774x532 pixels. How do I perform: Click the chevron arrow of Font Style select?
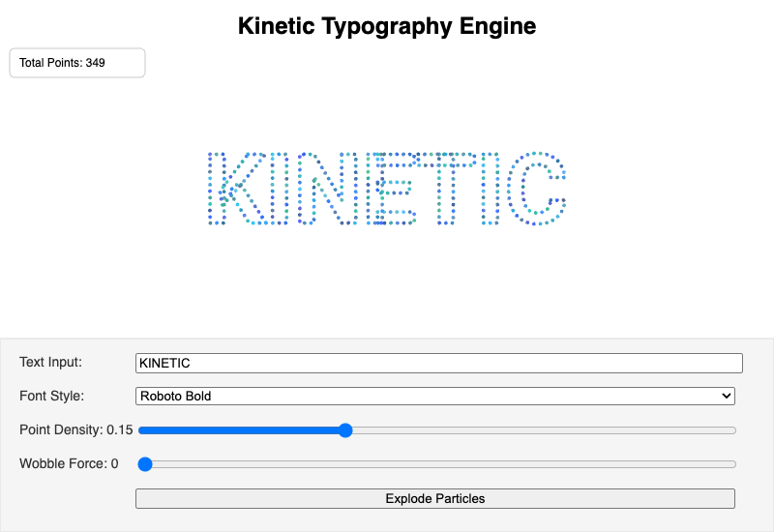click(726, 396)
